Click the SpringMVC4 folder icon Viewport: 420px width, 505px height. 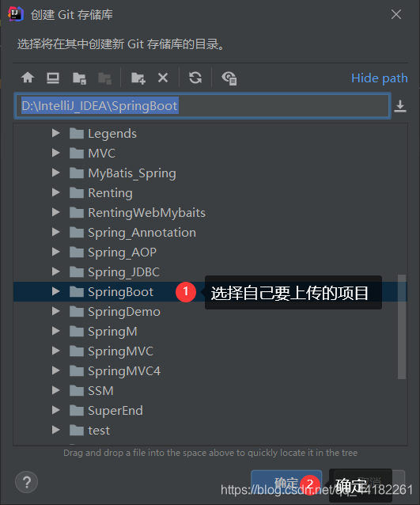[x=77, y=370]
